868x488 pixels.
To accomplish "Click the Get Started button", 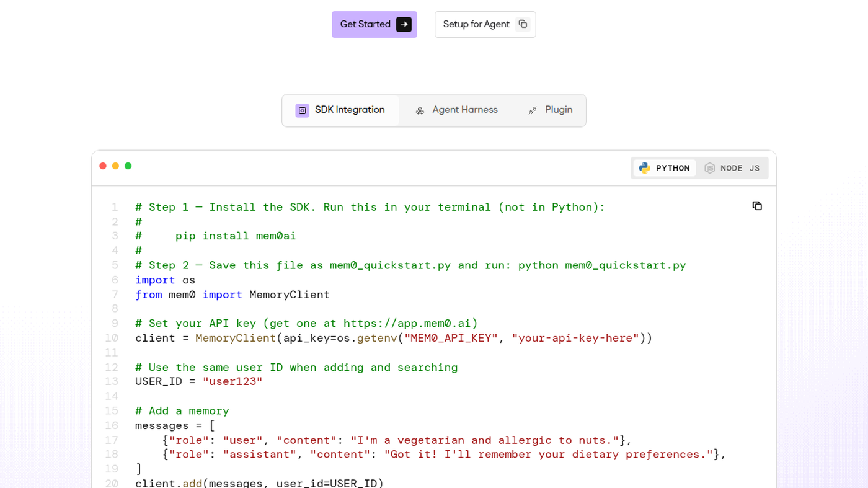I will [x=374, y=24].
